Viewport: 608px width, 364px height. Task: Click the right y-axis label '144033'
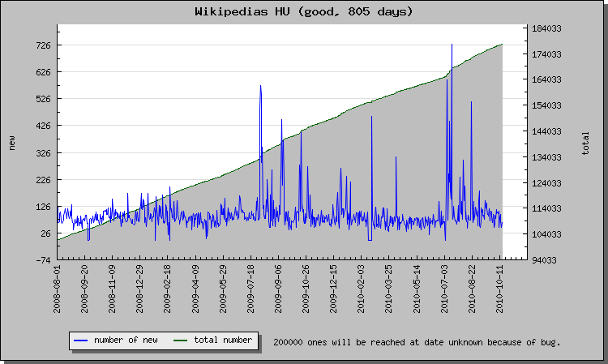click(x=546, y=132)
